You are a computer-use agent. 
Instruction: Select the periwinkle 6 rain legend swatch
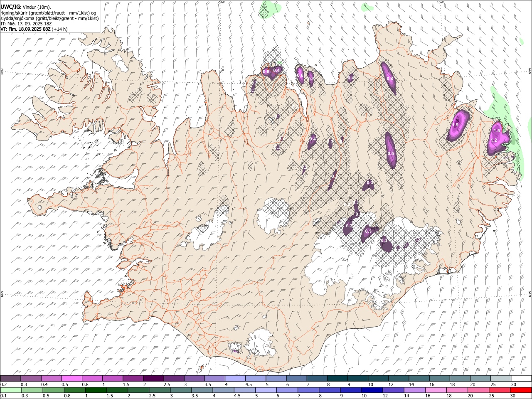(x=287, y=390)
